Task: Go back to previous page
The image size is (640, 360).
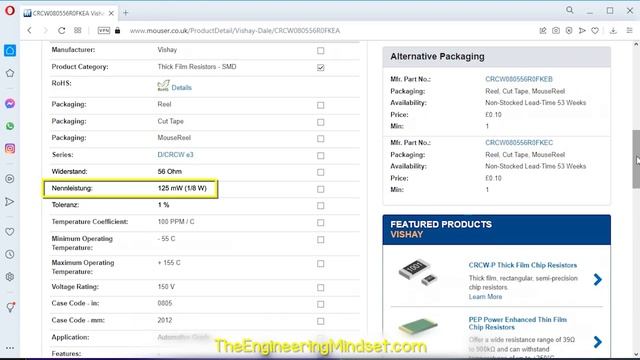Action: coord(29,31)
